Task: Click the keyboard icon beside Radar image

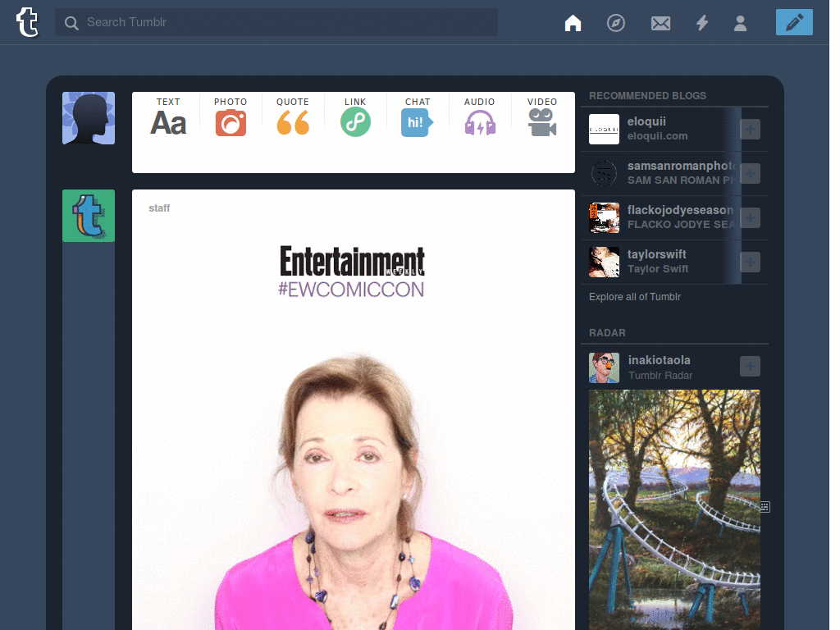Action: (765, 507)
